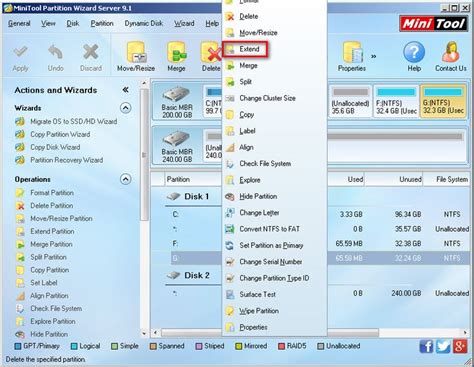Select Change Partition Type ID
Screen dimensions: 474x367
point(274,278)
